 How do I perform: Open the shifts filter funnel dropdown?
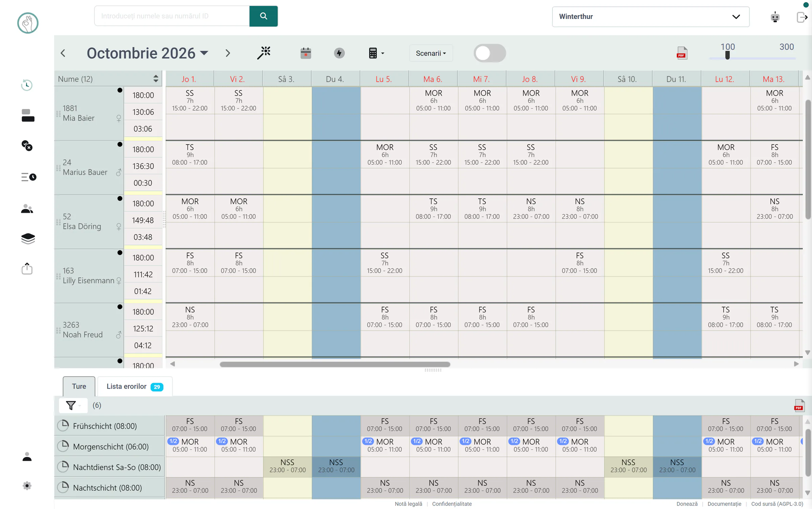[73, 405]
